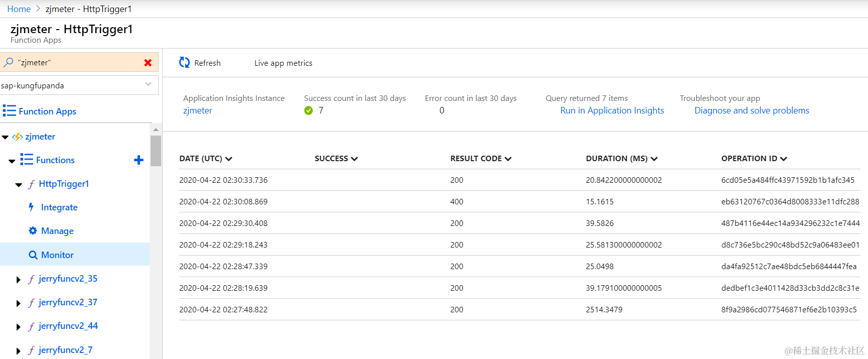Open Live app metrics
Image resolution: width=868 pixels, height=359 pixels.
283,63
